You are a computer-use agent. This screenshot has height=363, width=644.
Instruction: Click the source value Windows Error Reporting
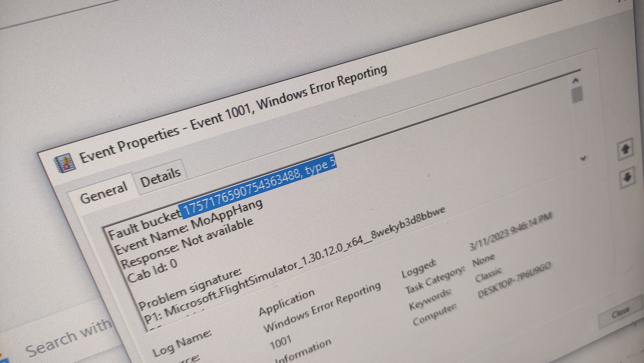click(x=322, y=307)
